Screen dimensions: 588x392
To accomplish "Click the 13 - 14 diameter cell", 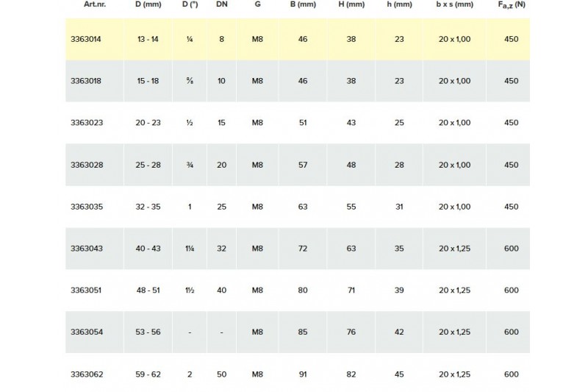I will [148, 39].
